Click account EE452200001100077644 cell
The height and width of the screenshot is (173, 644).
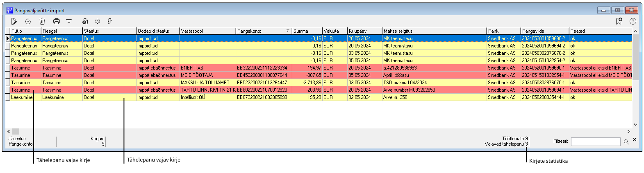[x=264, y=75]
